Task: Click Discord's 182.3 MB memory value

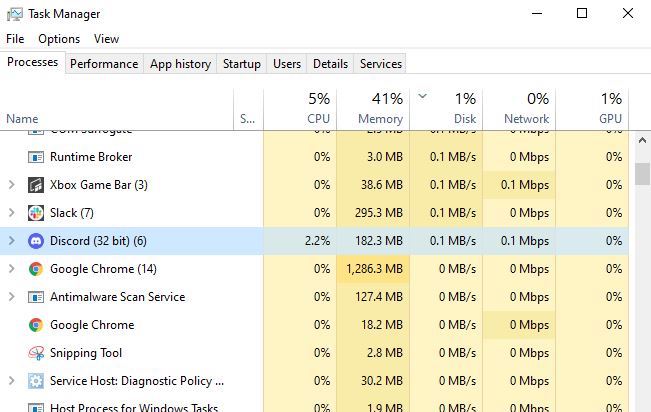Action: 379,241
